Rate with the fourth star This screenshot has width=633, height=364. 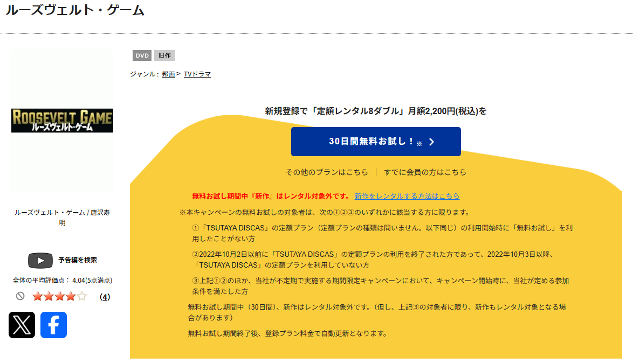(71, 297)
